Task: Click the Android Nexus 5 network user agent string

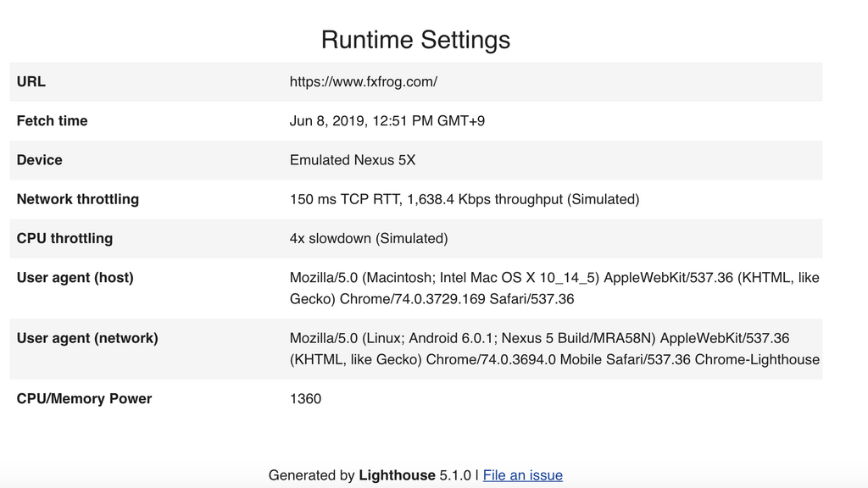Action: [554, 349]
